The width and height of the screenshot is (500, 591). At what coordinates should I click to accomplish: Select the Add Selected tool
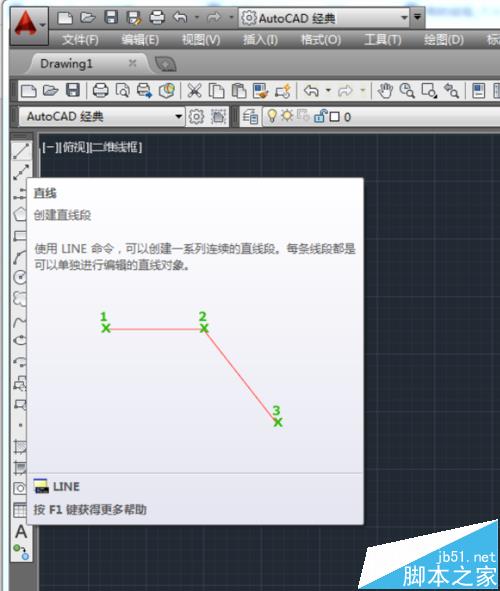pos(21,552)
